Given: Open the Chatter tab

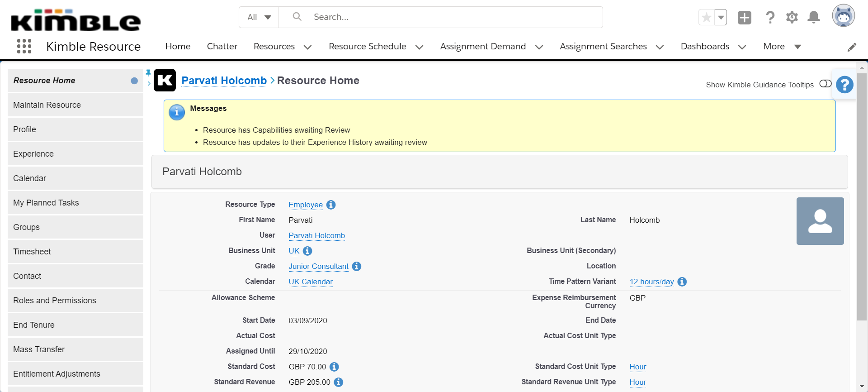Looking at the screenshot, I should 222,47.
